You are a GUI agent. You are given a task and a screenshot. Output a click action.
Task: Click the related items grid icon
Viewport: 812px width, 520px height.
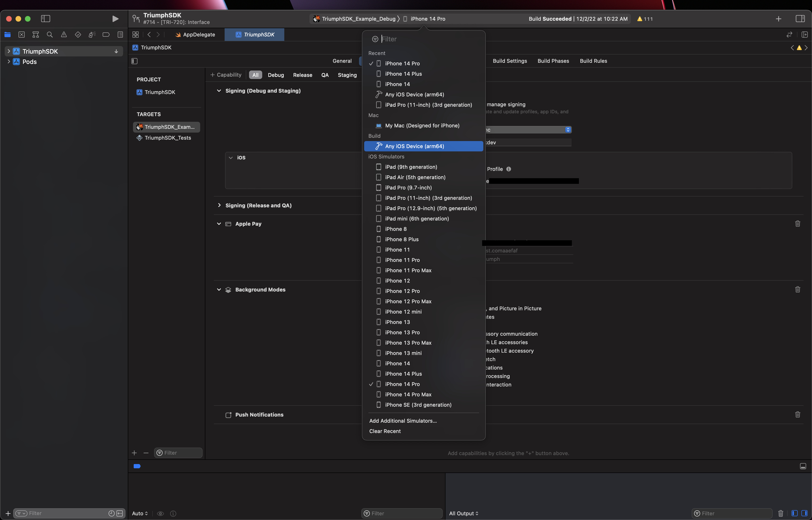[136, 35]
